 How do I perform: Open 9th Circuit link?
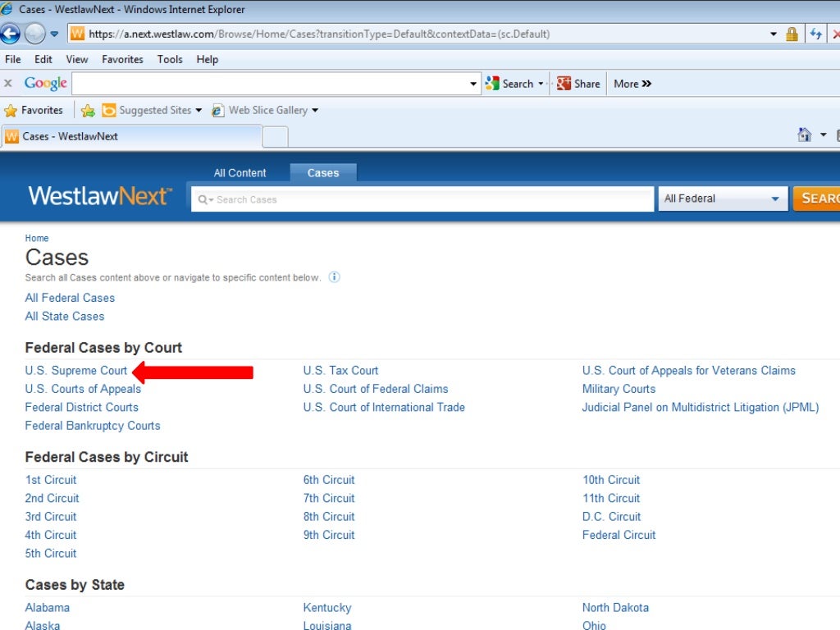[x=329, y=535]
